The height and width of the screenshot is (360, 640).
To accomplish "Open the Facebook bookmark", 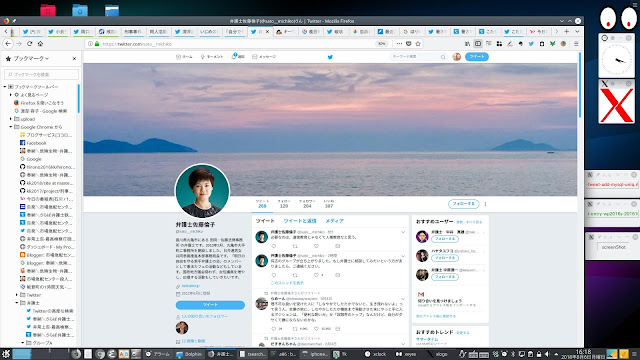I will pyautogui.click(x=33, y=143).
